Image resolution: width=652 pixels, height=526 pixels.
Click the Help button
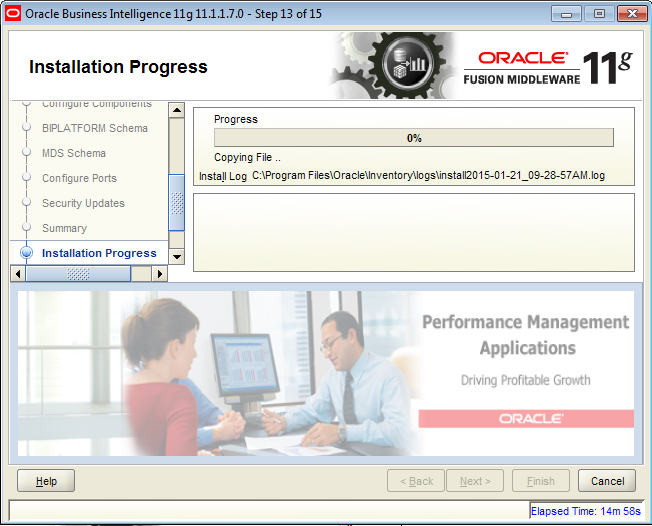[46, 481]
